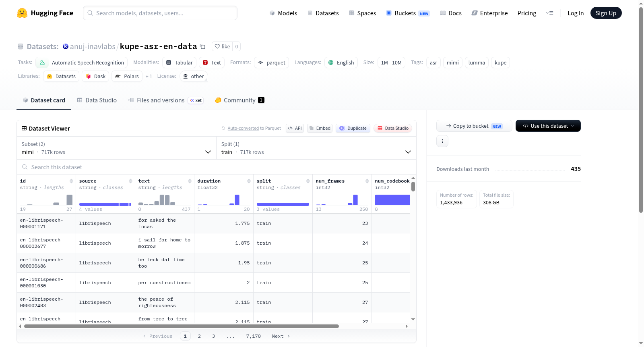This screenshot has height=347, width=644.
Task: Open Docs in the top navigation
Action: (451, 13)
